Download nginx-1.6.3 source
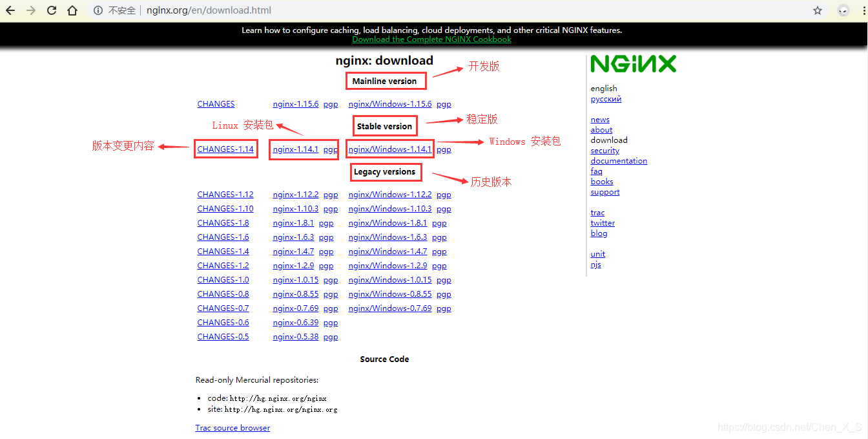This screenshot has width=868, height=439. (293, 237)
